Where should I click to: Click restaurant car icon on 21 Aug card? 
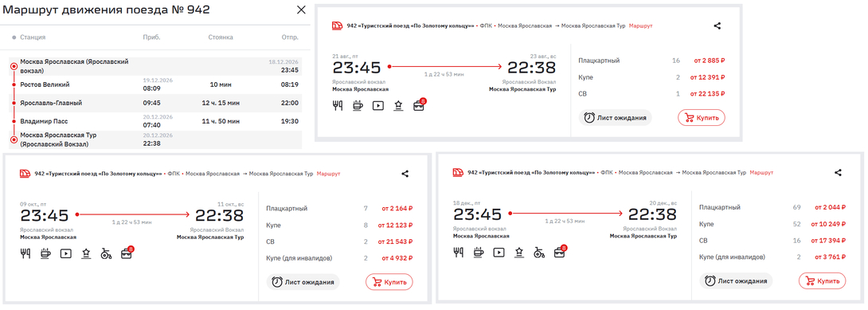pyautogui.click(x=337, y=105)
